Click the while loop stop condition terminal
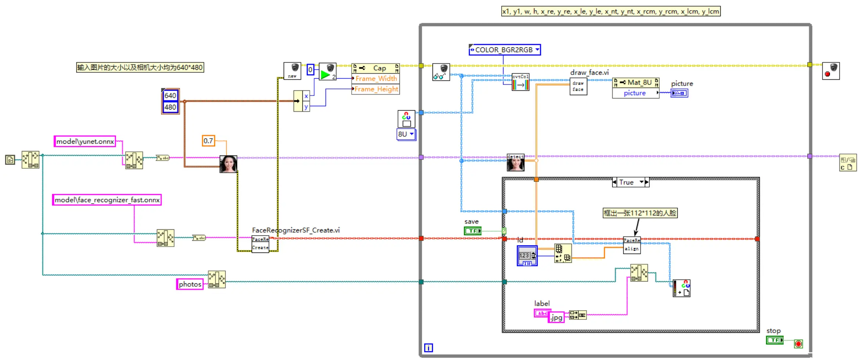 click(799, 344)
